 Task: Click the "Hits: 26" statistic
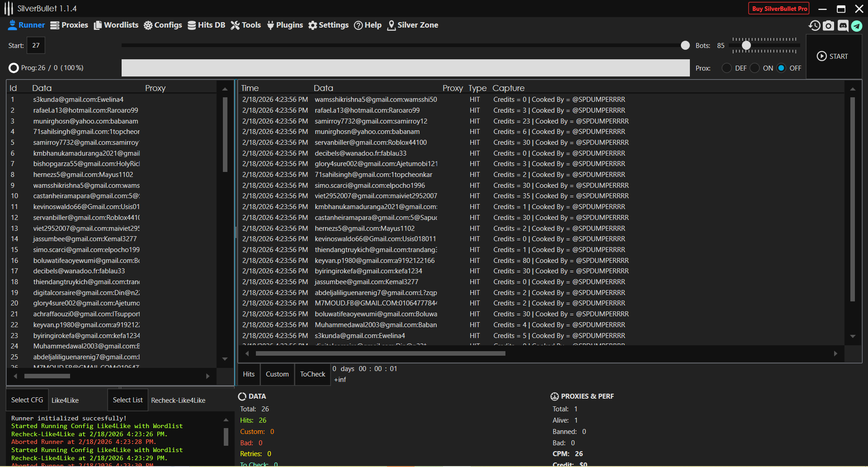[x=253, y=420]
